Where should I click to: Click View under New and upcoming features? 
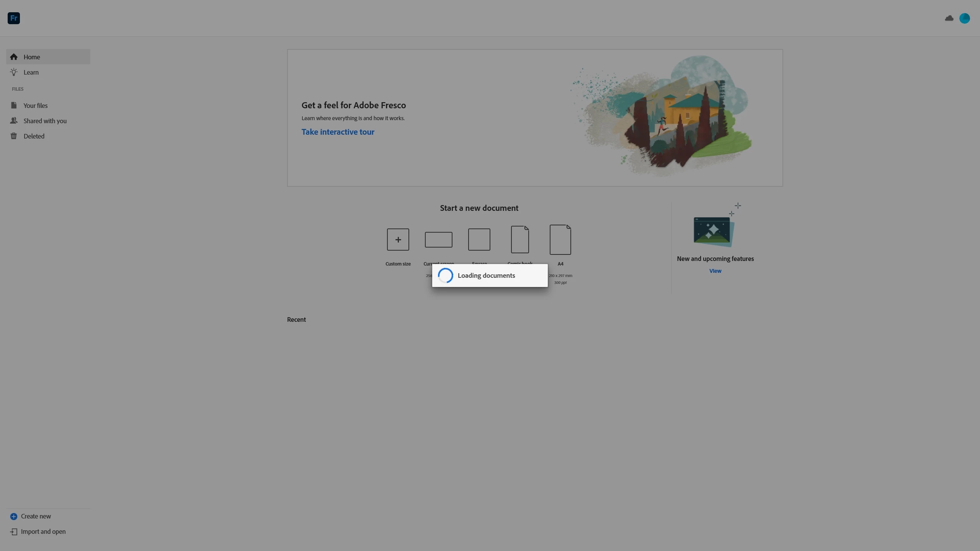(x=715, y=271)
